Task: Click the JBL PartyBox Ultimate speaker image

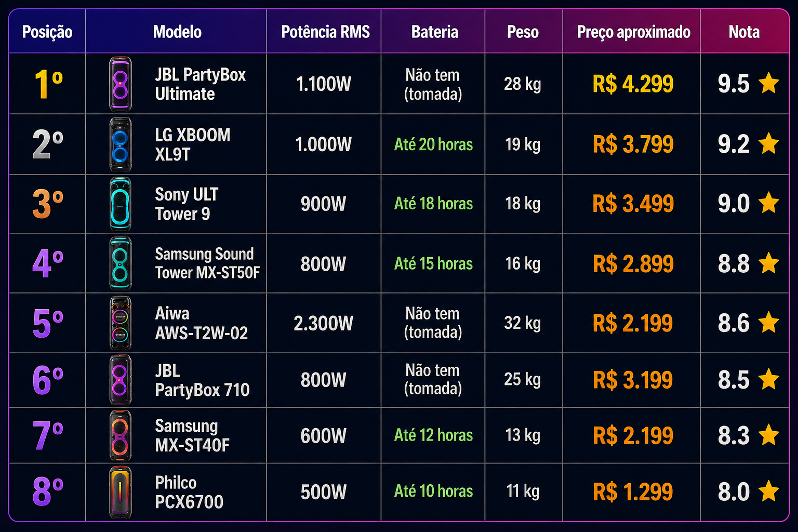Action: click(121, 84)
